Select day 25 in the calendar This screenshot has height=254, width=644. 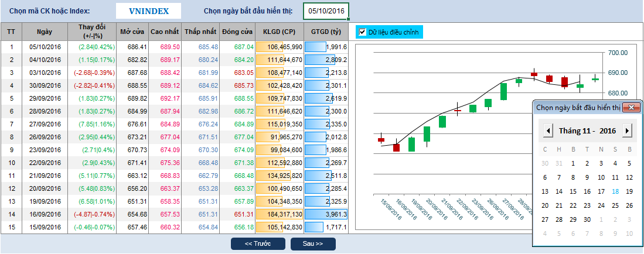(x=615, y=205)
